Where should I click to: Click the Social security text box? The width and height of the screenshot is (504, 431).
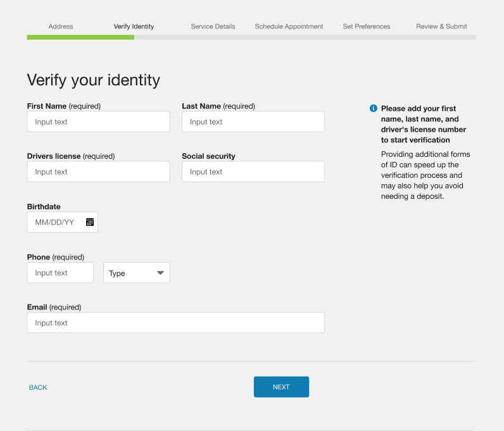253,172
